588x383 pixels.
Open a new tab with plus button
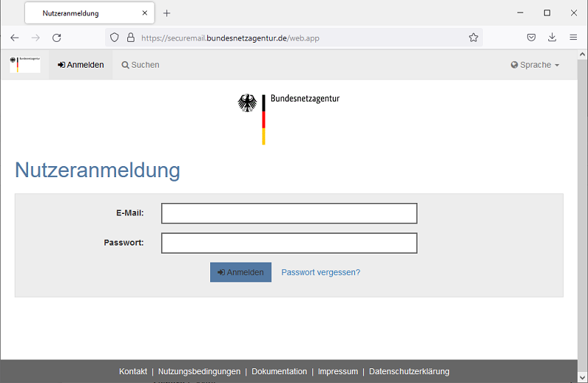click(x=167, y=13)
